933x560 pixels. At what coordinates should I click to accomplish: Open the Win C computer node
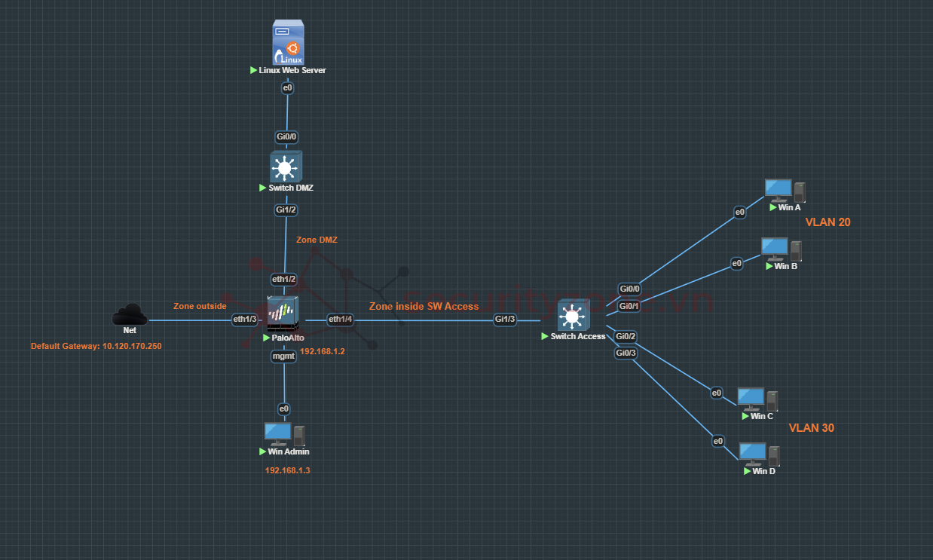[x=757, y=399]
